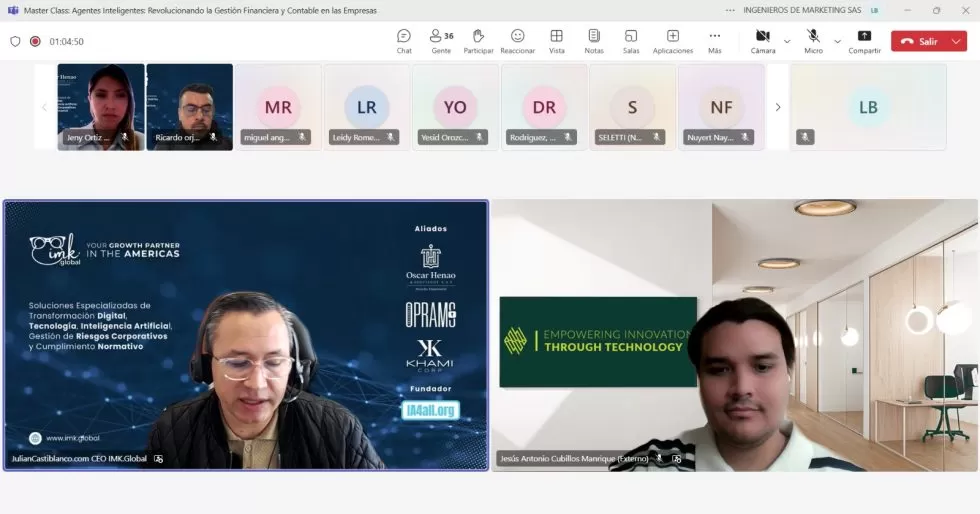Select the LB self-view tile
The image size is (980, 514).
pyautogui.click(x=868, y=107)
